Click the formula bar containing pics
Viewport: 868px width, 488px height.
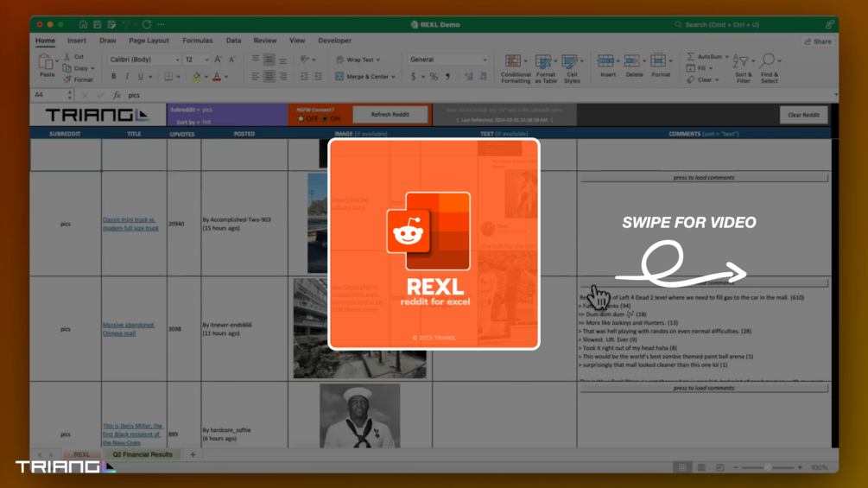478,95
